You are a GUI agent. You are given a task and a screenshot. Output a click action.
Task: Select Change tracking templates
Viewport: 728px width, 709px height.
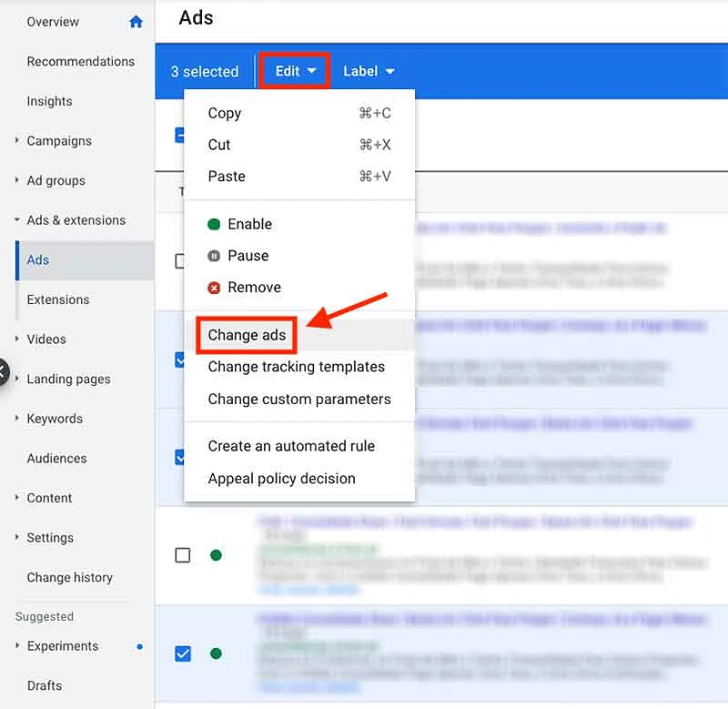click(x=299, y=367)
